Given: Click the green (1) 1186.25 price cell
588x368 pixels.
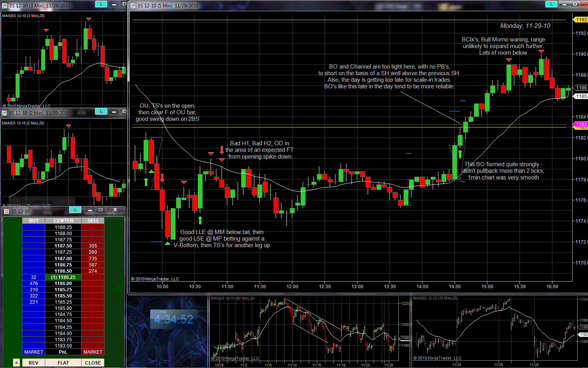Looking at the screenshot, I should click(x=63, y=277).
